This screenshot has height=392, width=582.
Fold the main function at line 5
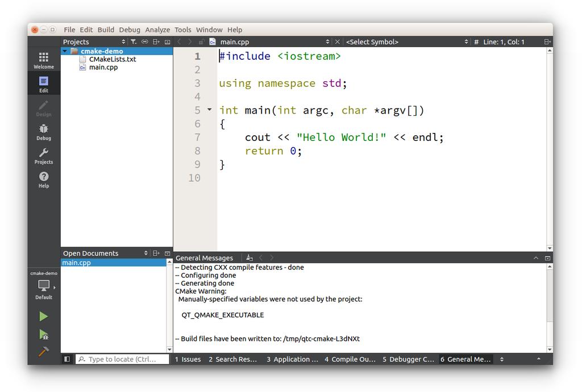click(209, 110)
